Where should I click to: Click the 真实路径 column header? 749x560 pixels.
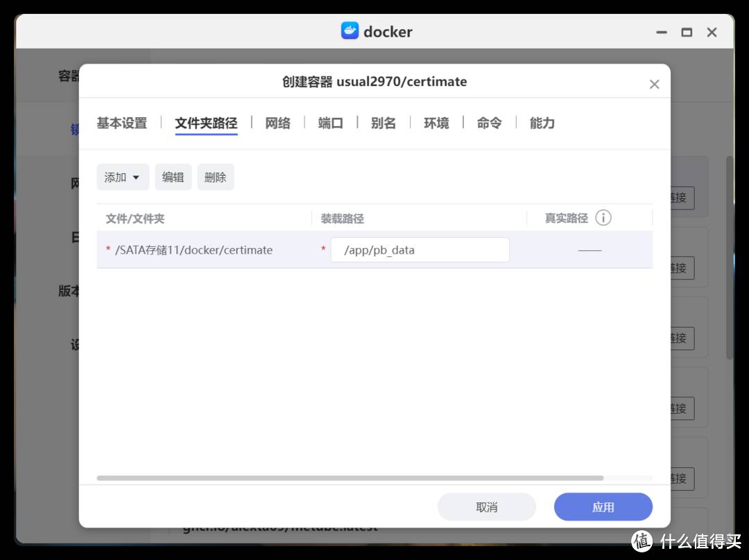pos(567,218)
